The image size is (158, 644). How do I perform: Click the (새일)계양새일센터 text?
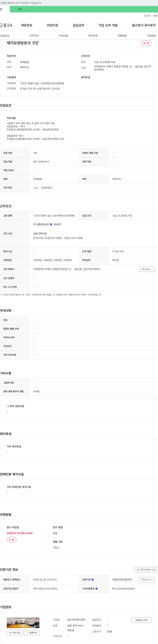pyautogui.click(x=122, y=579)
